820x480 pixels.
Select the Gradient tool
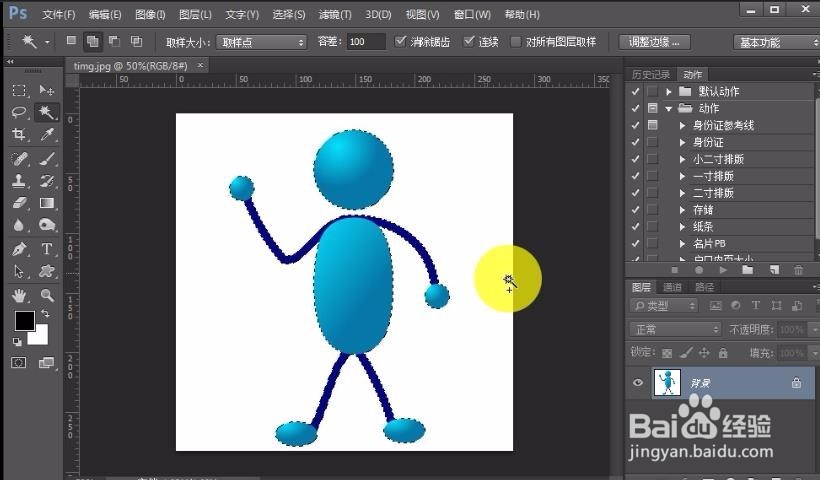click(47, 203)
